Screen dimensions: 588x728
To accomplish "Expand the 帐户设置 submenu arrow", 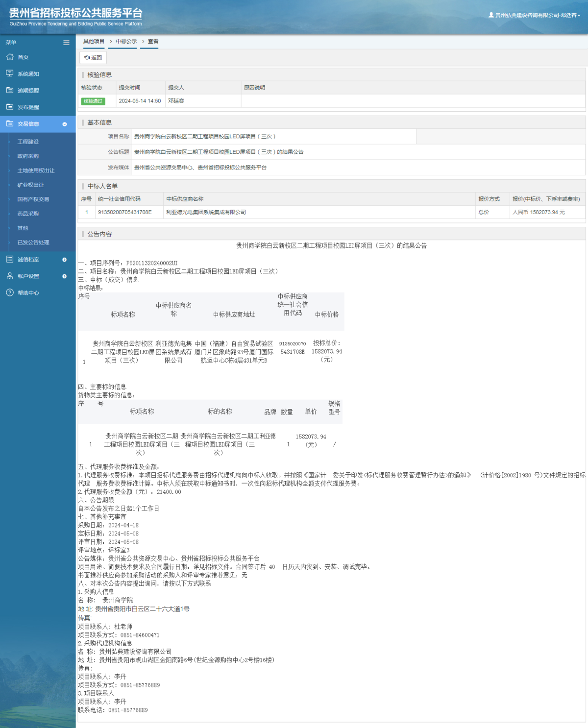I will point(65,276).
